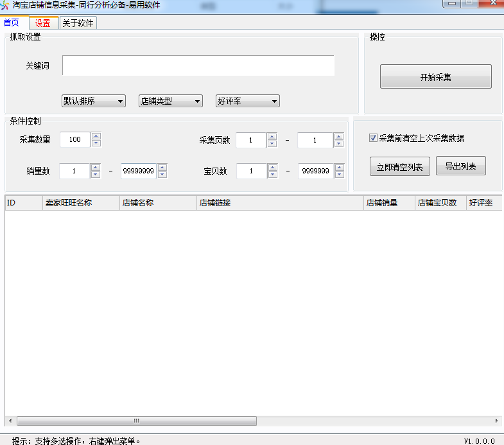This screenshot has height=445, width=504.
Task: Click the 开始采集 button
Action: coord(436,76)
